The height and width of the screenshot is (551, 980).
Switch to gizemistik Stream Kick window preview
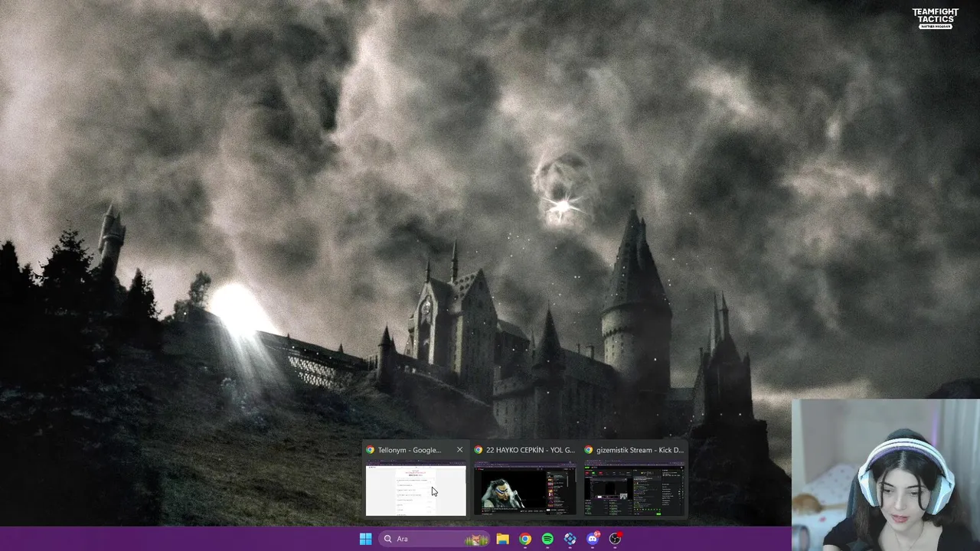pos(634,489)
